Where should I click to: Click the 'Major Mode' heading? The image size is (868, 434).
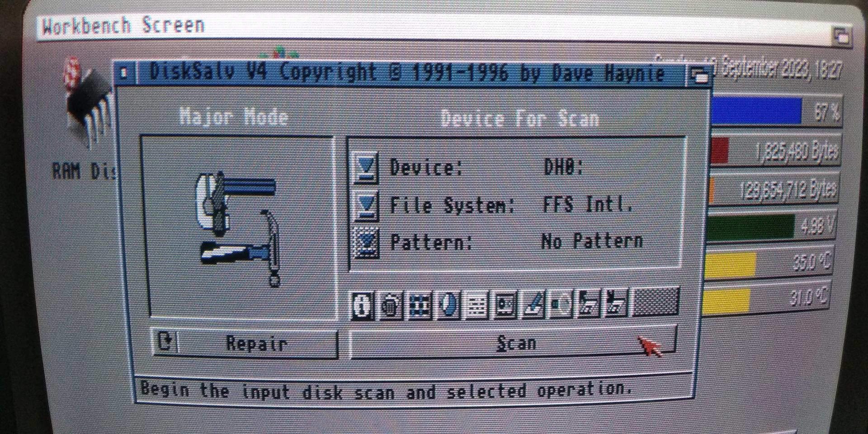tap(233, 117)
